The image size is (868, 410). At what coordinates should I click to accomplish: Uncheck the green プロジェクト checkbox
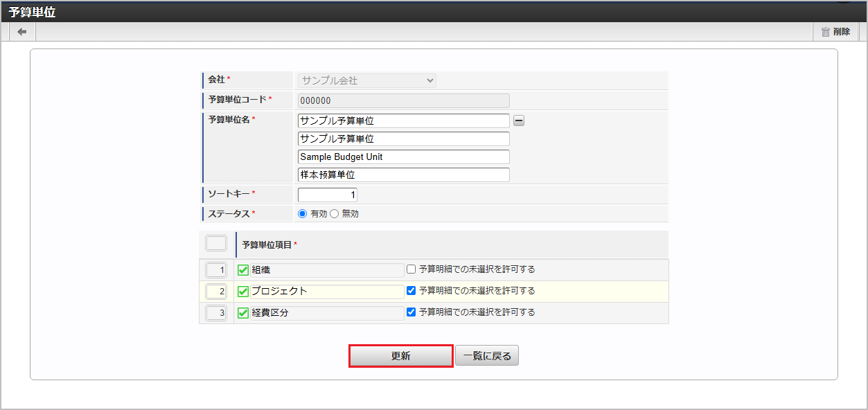[243, 292]
